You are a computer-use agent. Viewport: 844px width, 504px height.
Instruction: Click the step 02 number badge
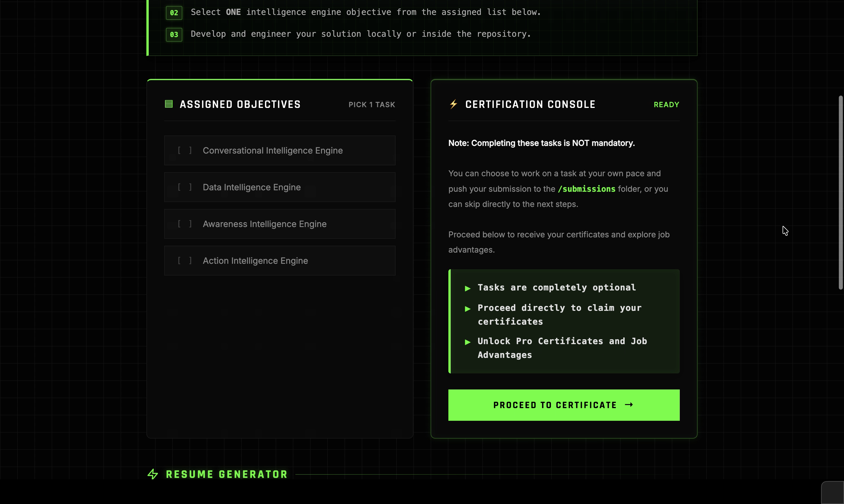[174, 13]
